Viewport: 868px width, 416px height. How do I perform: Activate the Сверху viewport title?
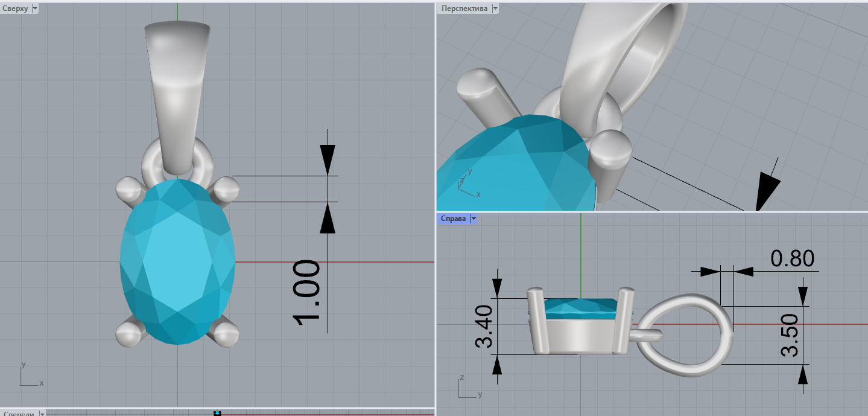[x=15, y=8]
